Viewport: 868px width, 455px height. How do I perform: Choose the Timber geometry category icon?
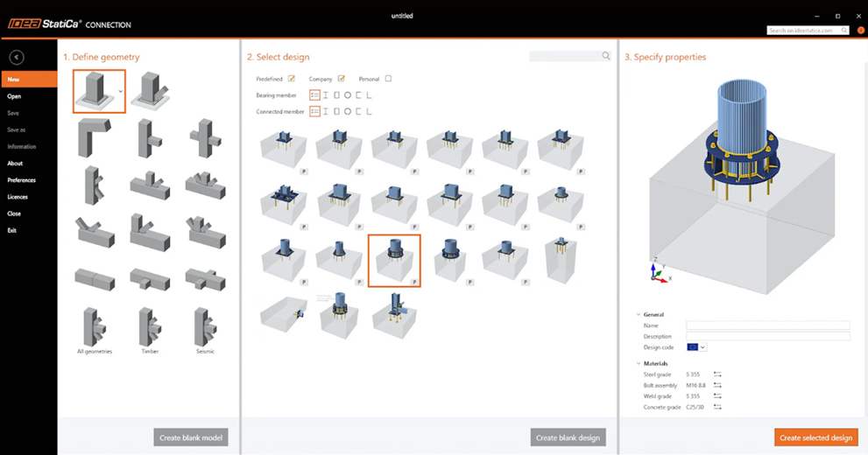click(149, 326)
